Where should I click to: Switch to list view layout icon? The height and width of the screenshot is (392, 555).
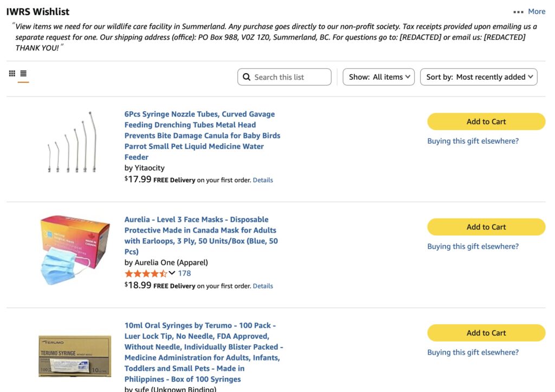[23, 74]
